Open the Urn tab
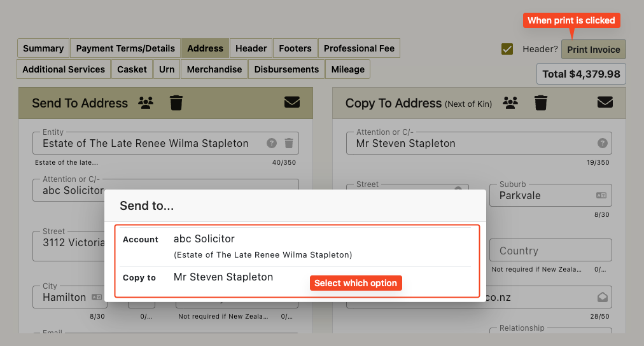The image size is (644, 346). pos(167,69)
